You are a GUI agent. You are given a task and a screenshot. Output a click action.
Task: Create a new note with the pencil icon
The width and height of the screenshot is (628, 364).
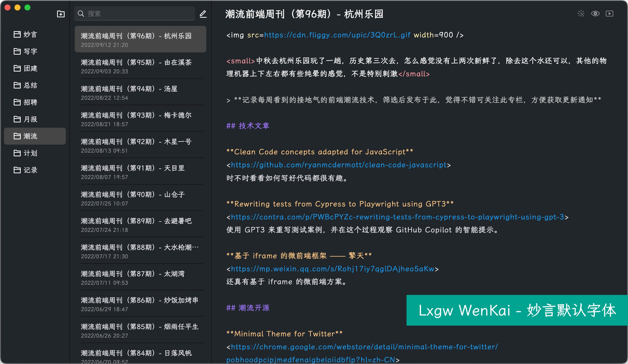pos(203,14)
